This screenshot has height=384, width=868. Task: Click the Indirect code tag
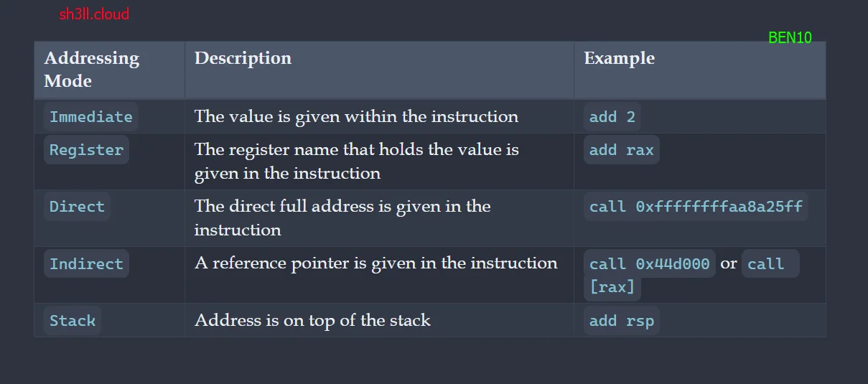tap(86, 264)
